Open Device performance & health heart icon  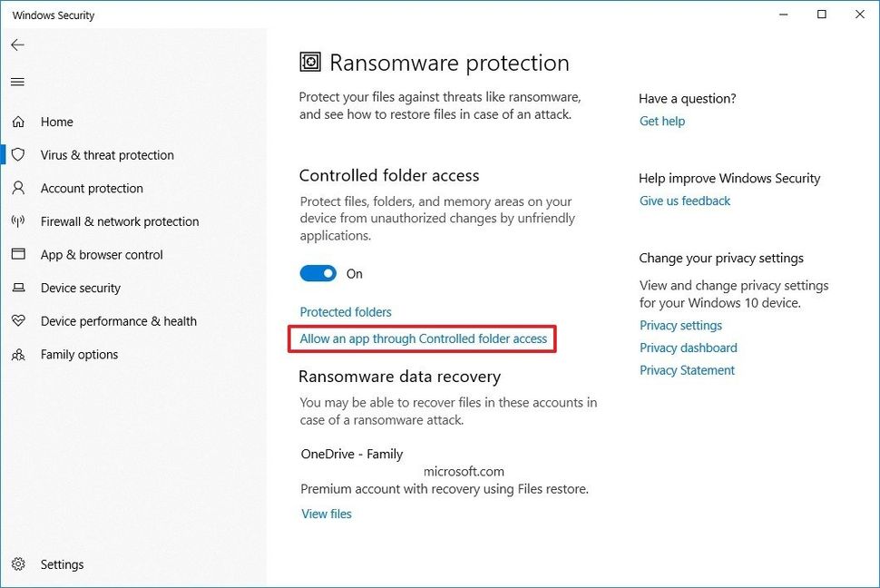point(19,320)
